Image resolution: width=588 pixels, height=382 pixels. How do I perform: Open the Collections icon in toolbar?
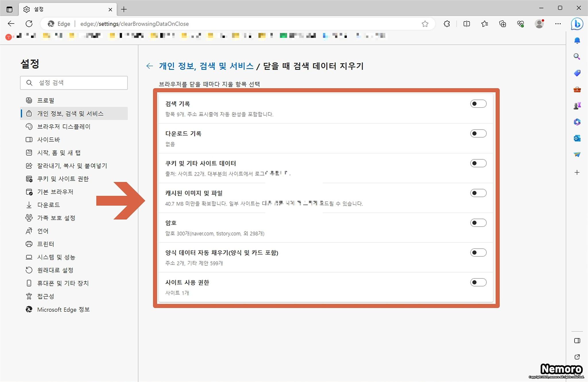(502, 24)
